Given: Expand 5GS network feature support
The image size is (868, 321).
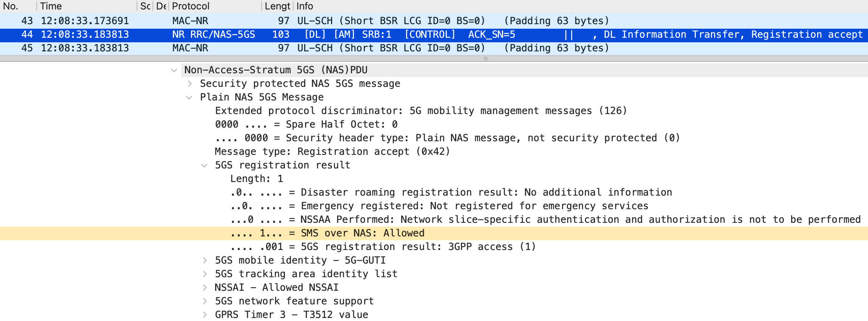Looking at the screenshot, I should tap(205, 301).
